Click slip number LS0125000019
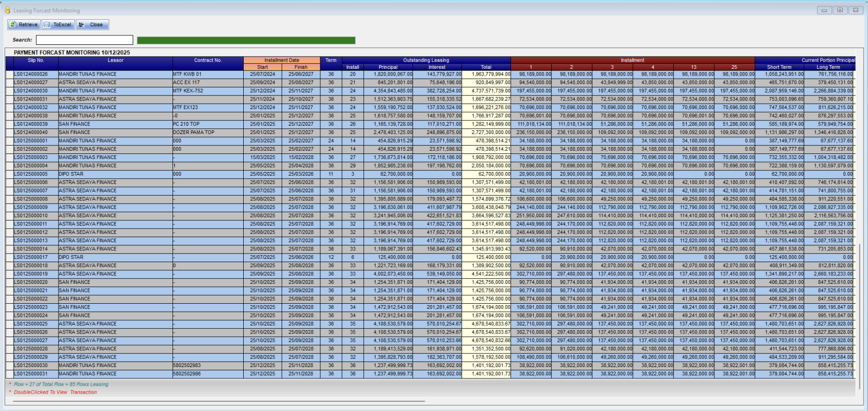 [x=31, y=274]
